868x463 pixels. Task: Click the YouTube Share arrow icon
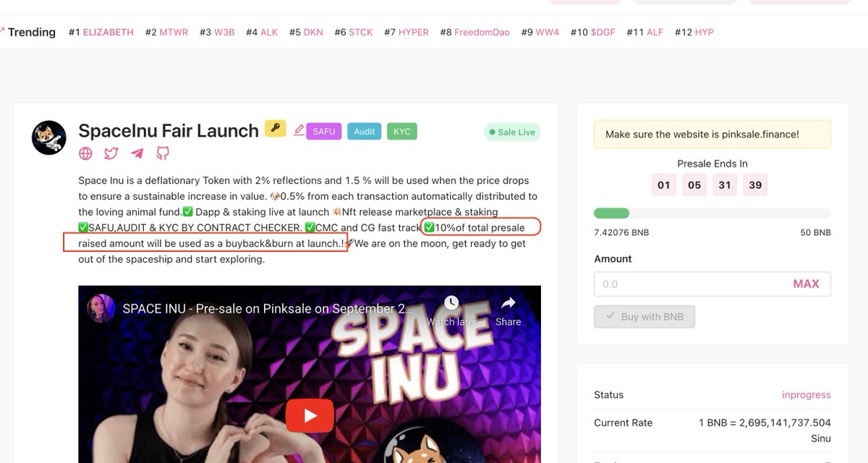(508, 302)
